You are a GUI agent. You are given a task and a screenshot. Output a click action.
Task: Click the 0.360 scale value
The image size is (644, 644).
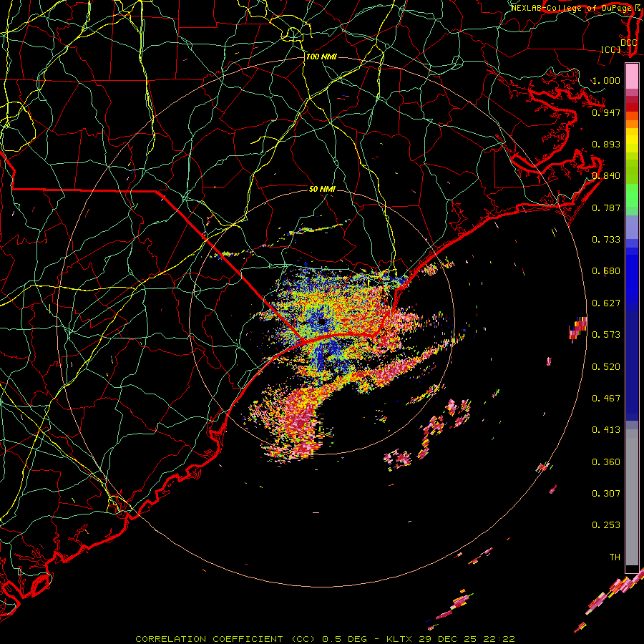pos(606,462)
